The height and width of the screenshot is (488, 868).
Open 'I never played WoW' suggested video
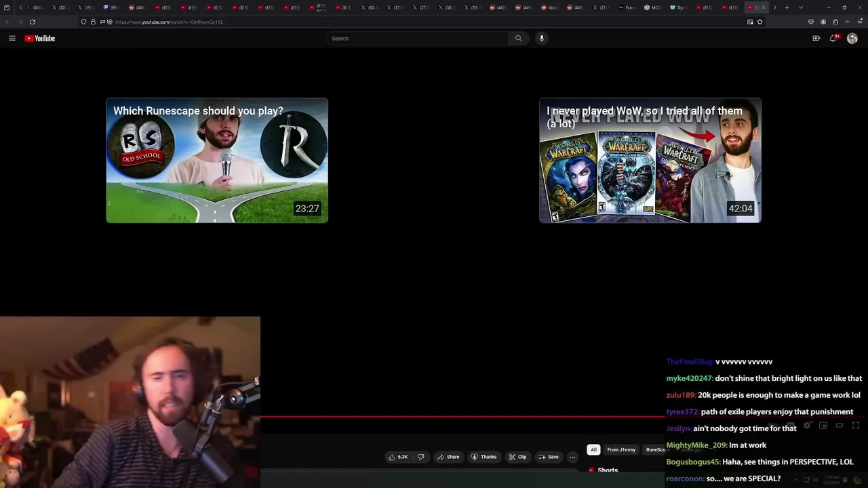650,161
